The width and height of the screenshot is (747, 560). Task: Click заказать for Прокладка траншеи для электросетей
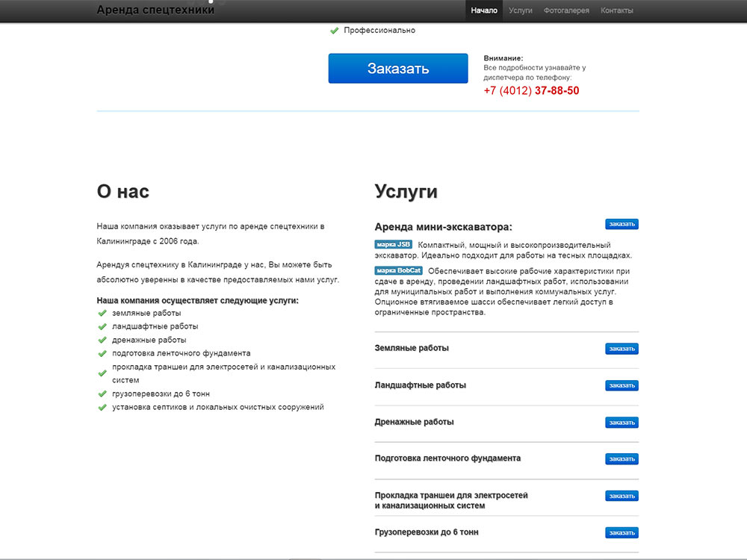click(622, 496)
